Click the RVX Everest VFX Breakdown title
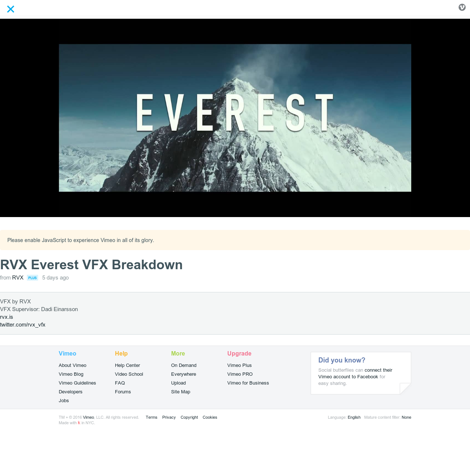Viewport: 470px width, 476px height. point(91,265)
